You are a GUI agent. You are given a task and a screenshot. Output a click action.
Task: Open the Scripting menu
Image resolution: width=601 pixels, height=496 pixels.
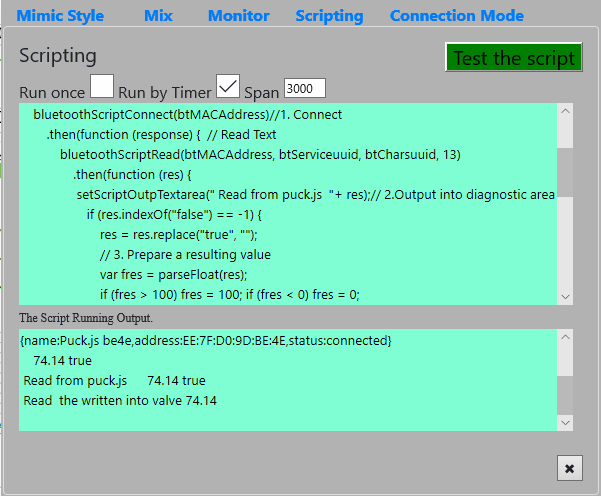click(x=330, y=16)
